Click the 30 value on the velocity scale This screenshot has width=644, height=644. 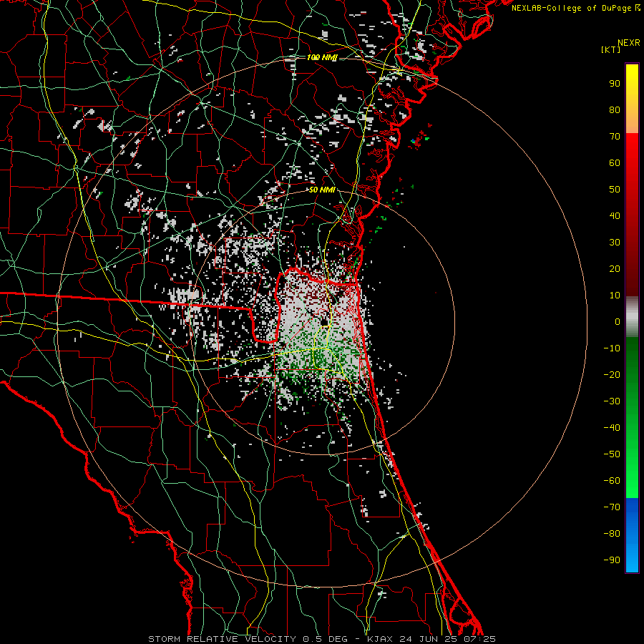coord(615,243)
